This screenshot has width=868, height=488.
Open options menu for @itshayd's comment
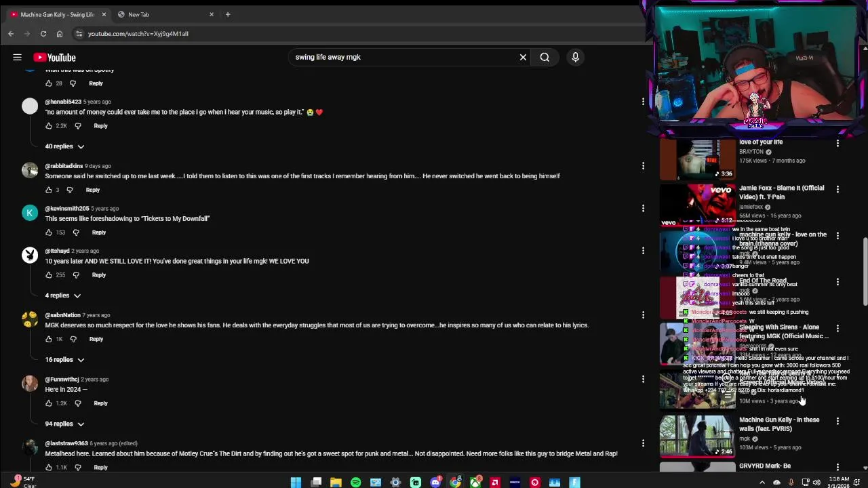coord(643,251)
